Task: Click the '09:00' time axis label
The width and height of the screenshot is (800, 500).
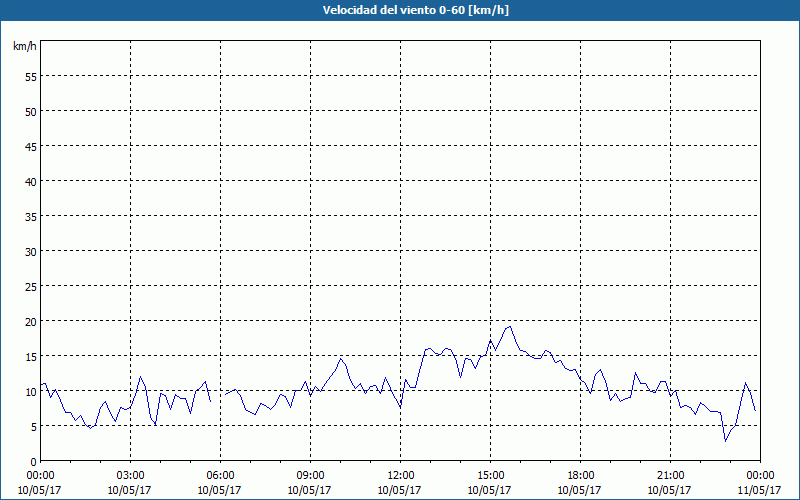Action: 310,476
